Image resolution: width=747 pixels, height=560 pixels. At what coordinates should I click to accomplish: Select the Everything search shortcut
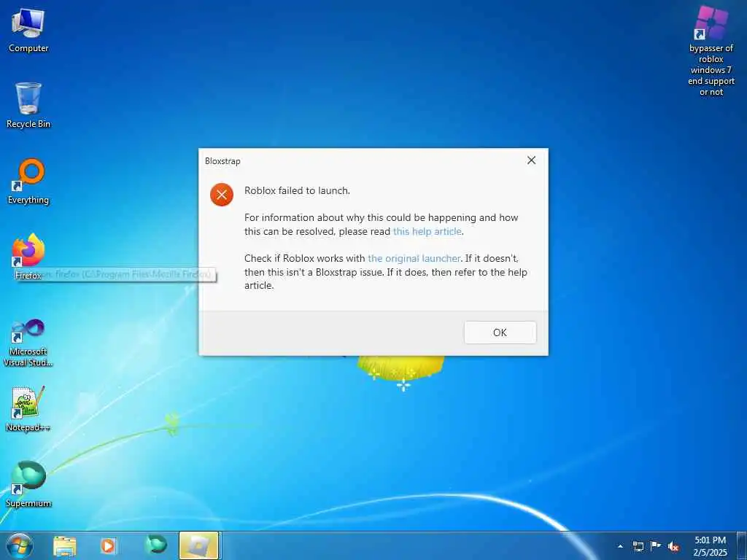(x=28, y=182)
